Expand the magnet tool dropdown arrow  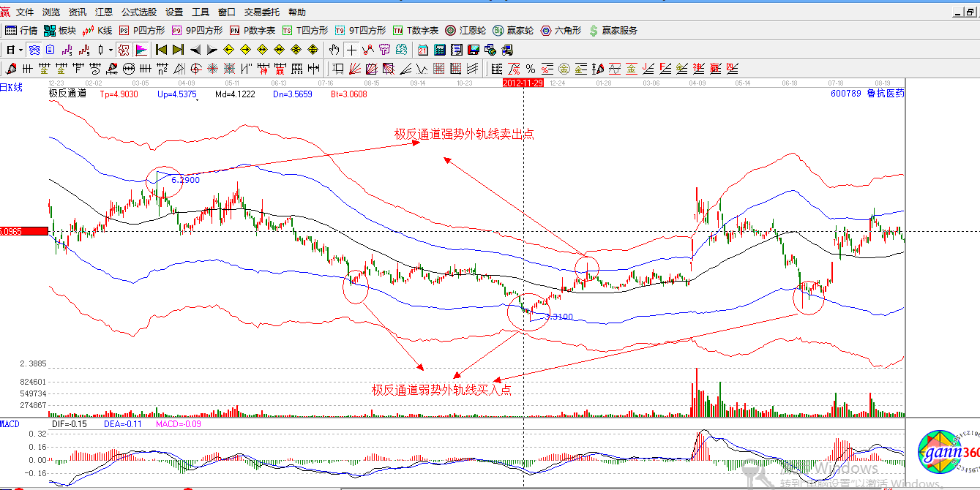110,50
